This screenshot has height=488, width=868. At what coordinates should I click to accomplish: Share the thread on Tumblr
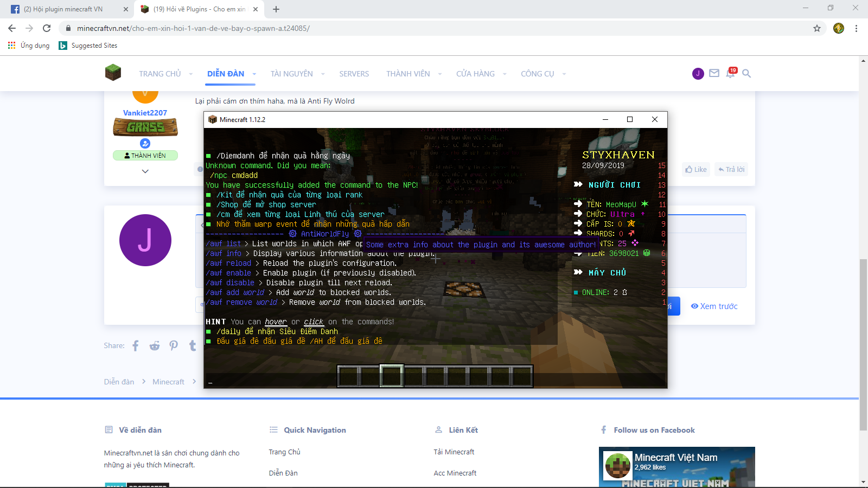click(193, 345)
